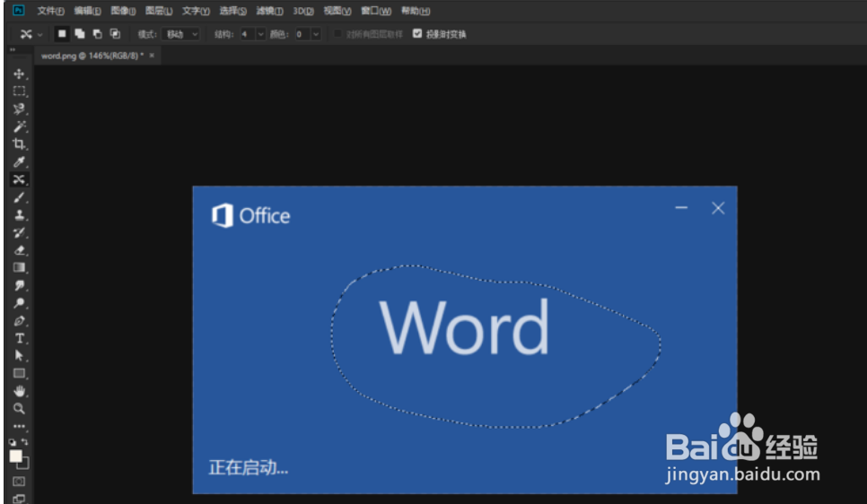867x504 pixels.
Task: Open the Layer menu
Action: [x=159, y=11]
